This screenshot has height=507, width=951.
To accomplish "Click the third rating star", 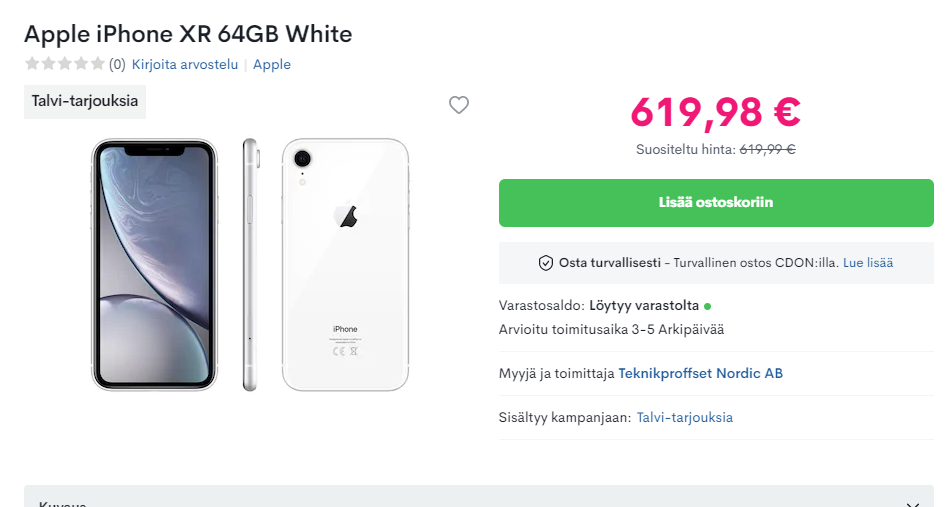I will click(x=65, y=64).
